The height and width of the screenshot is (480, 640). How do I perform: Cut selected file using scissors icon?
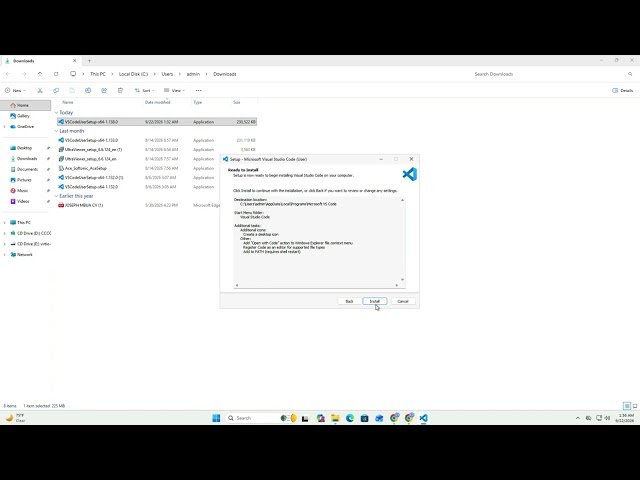40,90
